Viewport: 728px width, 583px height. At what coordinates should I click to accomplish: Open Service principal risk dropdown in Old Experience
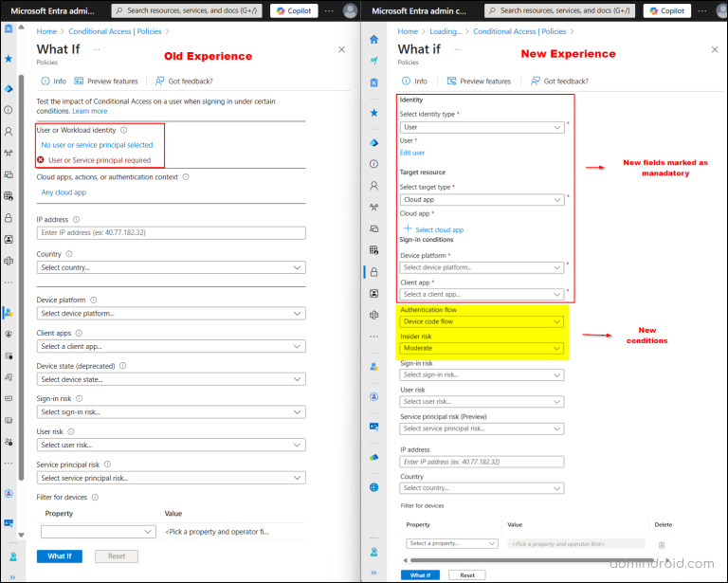click(171, 478)
